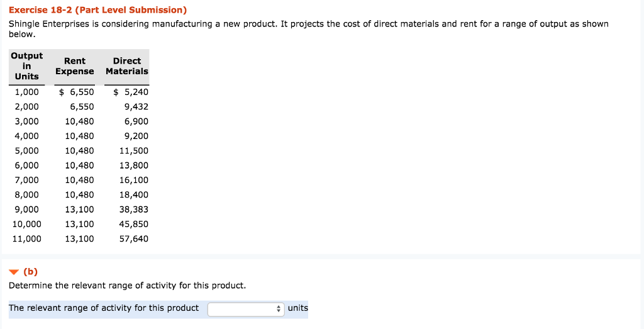Select the 38,383 direct materials cell
This screenshot has width=644, height=329.
pyautogui.click(x=134, y=209)
